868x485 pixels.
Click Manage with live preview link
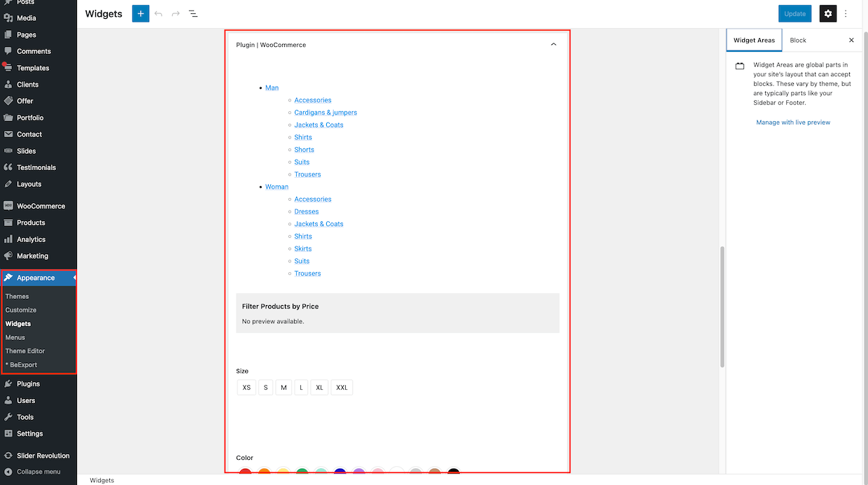click(x=793, y=122)
